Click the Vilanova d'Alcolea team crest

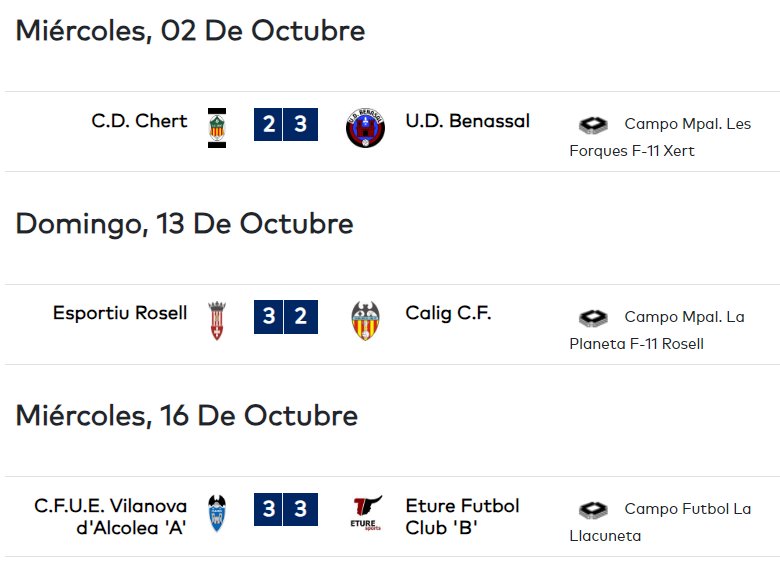[217, 513]
